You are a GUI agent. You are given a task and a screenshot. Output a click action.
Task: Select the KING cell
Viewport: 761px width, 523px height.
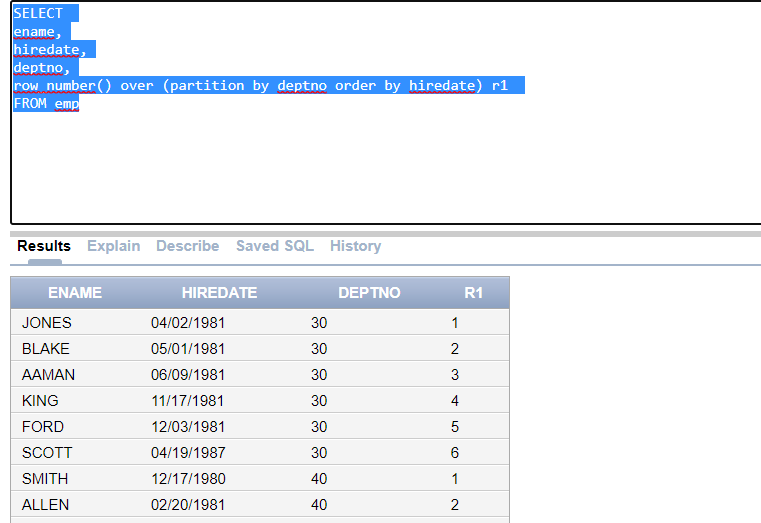pyautogui.click(x=40, y=401)
